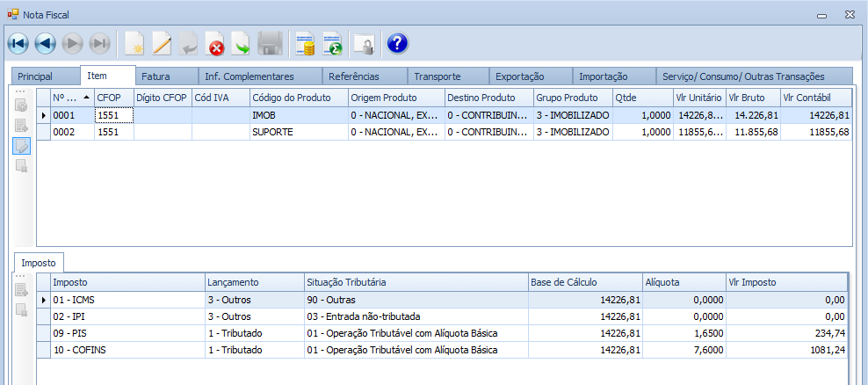868x385 pixels.
Task: Open help with the blue question mark
Action: pyautogui.click(x=397, y=43)
